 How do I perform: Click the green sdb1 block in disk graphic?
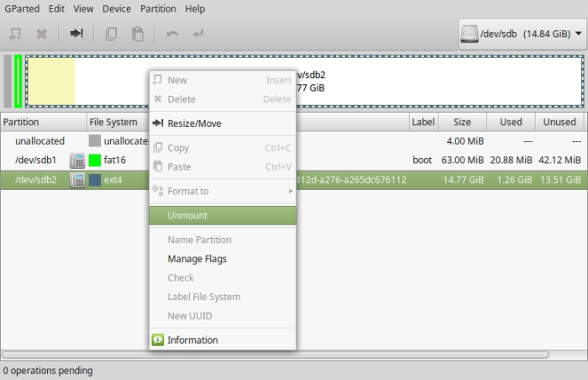(18, 82)
